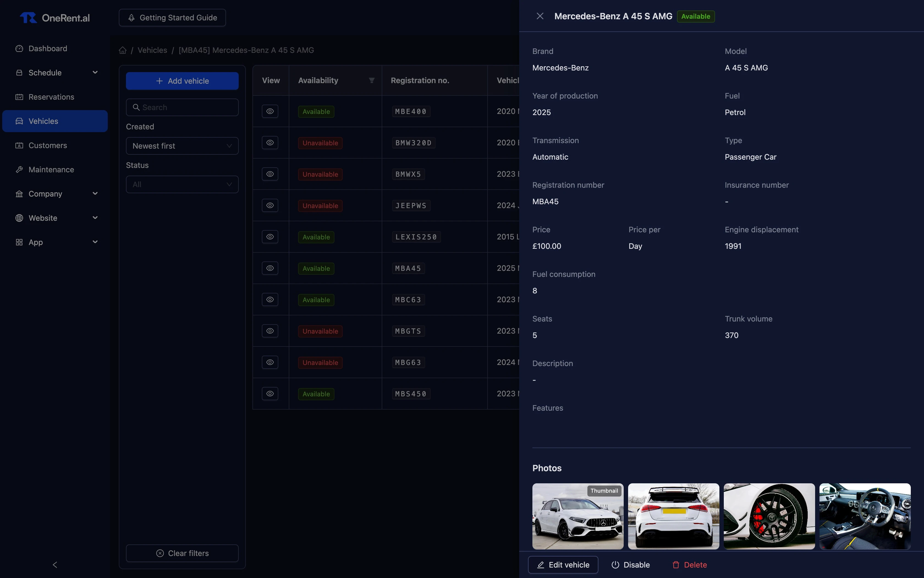924x578 pixels.
Task: Open the interior steering wheel photo
Action: tap(865, 516)
